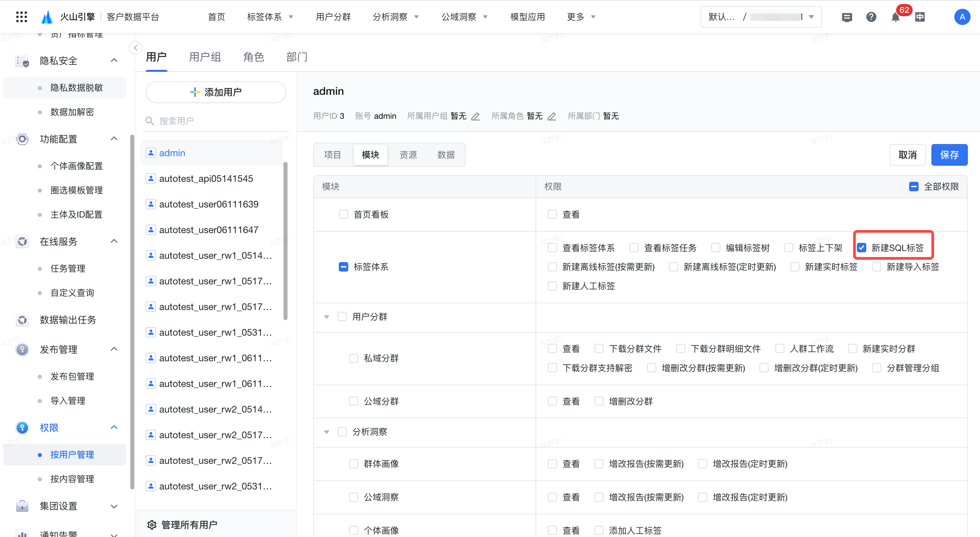Click the language switch icon
980x537 pixels.
pos(920,17)
